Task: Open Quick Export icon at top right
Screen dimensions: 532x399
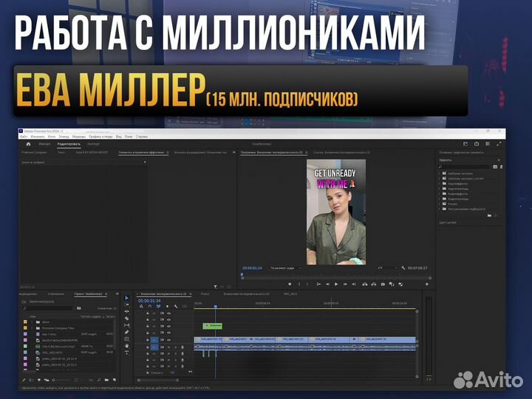Action: pyautogui.click(x=477, y=144)
